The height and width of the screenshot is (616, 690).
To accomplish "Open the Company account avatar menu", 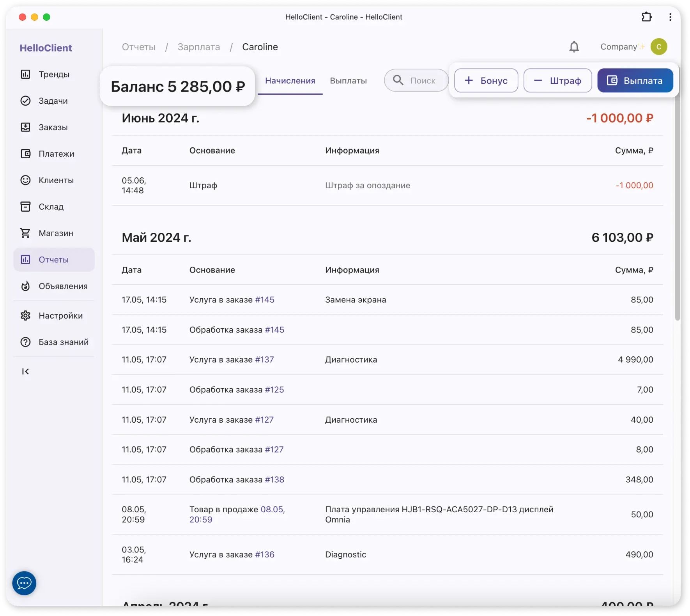I will click(659, 47).
